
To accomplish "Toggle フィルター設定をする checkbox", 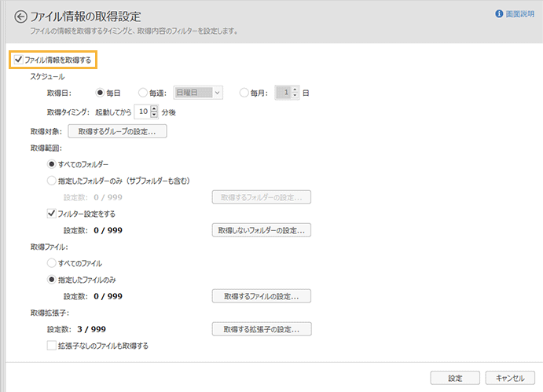I will click(x=51, y=214).
